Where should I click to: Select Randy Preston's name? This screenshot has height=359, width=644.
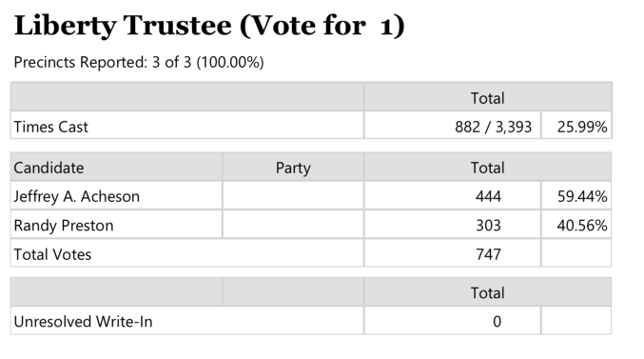pyautogui.click(x=64, y=226)
